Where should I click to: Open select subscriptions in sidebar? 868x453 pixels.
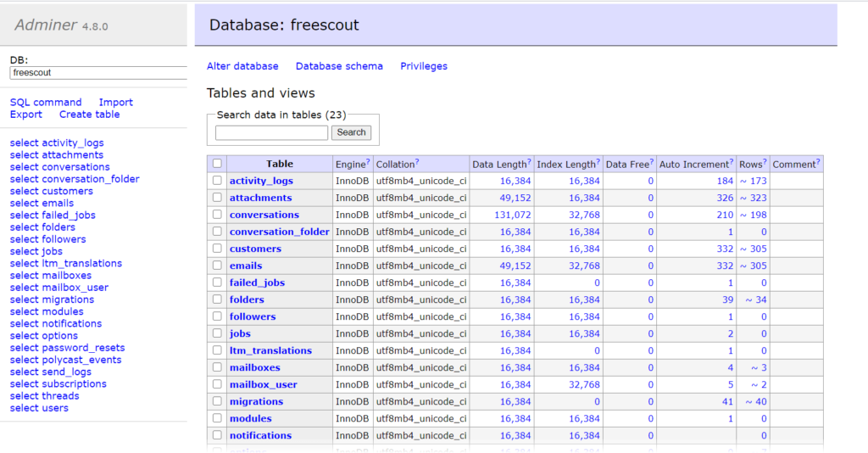[58, 383]
